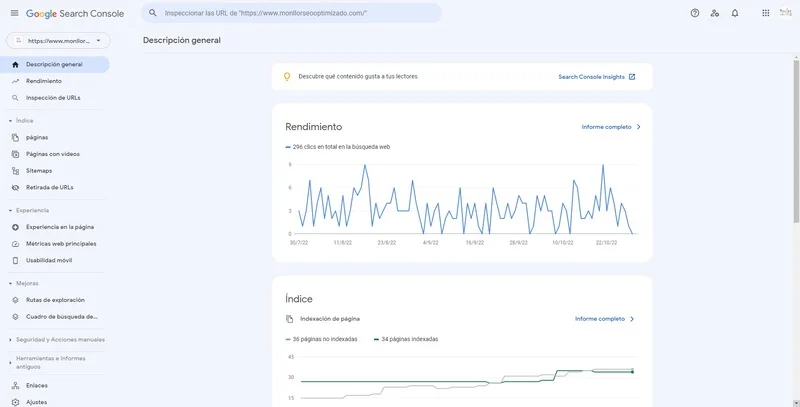Collapse the Experiencia sidebar section

click(10, 210)
